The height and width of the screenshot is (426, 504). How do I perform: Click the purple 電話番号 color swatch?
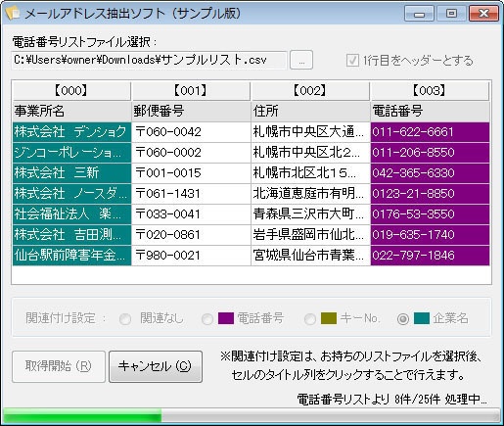[226, 318]
